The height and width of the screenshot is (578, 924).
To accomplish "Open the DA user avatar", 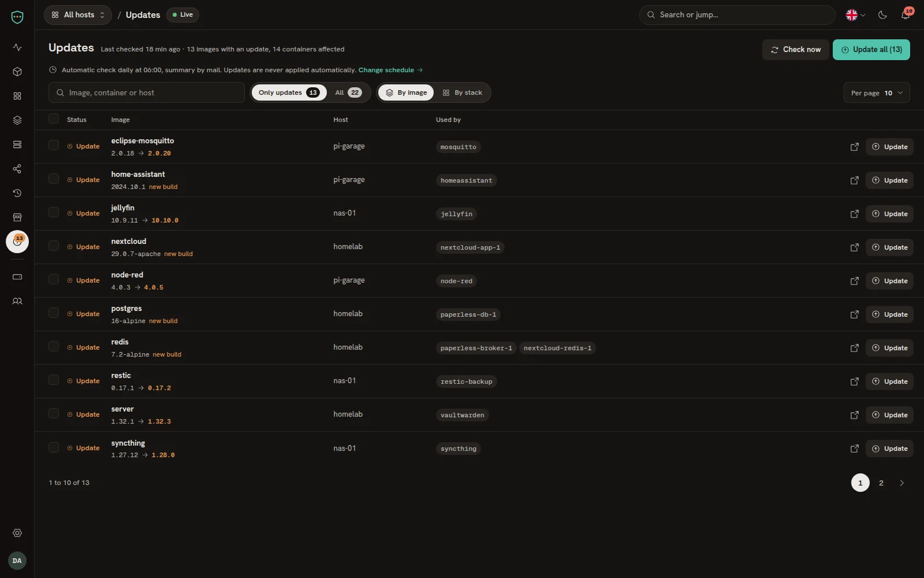I will coord(17,561).
